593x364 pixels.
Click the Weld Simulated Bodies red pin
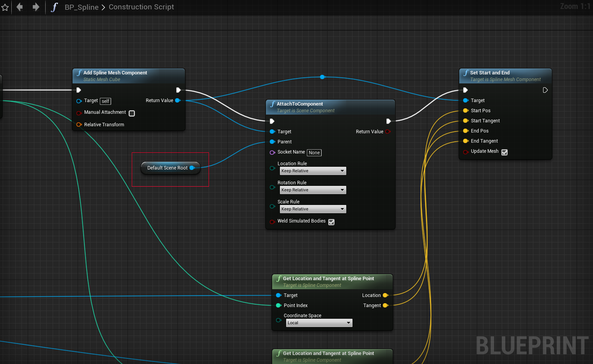point(272,222)
